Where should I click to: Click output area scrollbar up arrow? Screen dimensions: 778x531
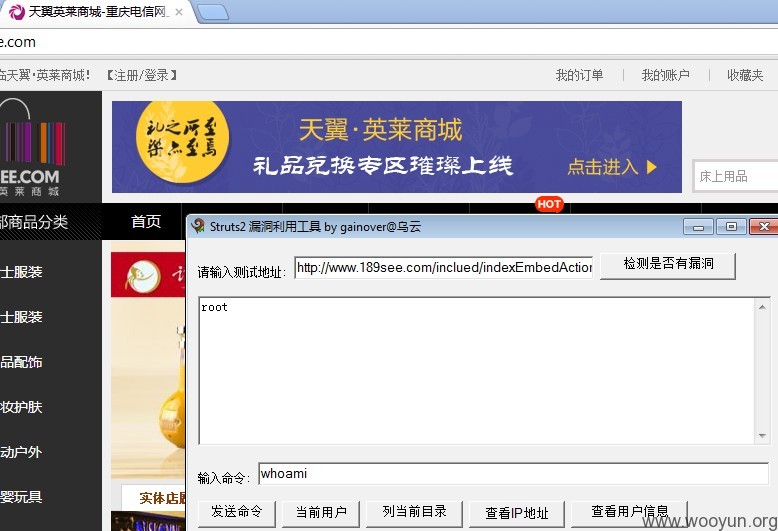762,307
